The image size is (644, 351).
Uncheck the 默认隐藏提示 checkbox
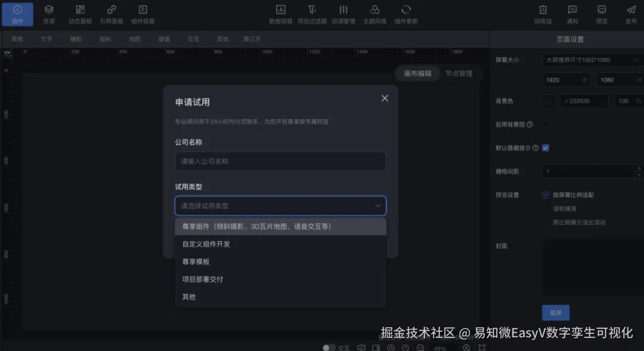coord(546,148)
